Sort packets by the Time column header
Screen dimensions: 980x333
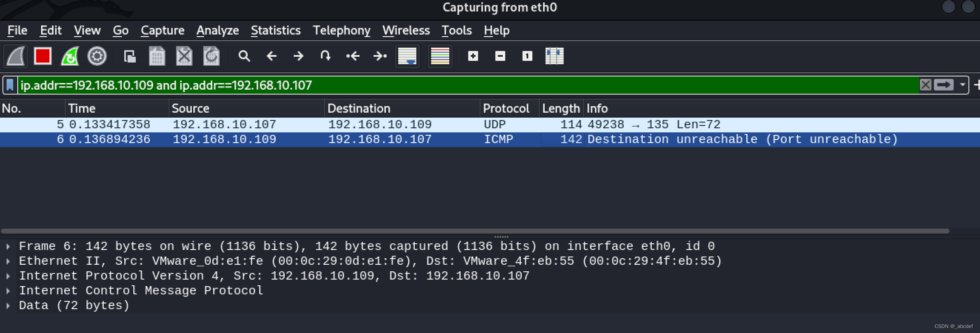117,109
